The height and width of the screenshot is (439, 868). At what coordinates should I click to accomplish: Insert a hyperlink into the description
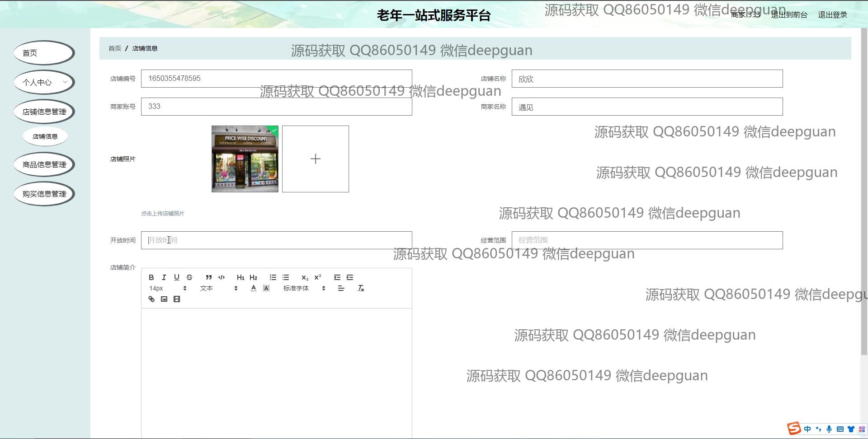click(151, 299)
